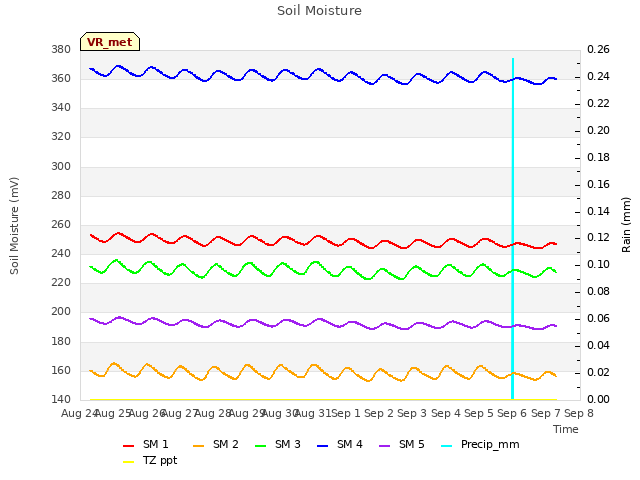Select SM 5 legend entry
Screen dimensions: 640x480
coord(402,444)
